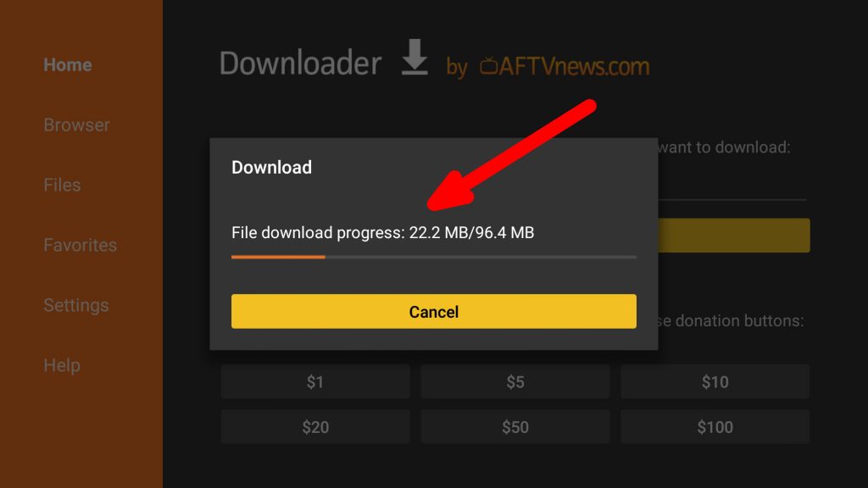This screenshot has width=868, height=488.
Task: Open the Help section
Action: coord(62,365)
